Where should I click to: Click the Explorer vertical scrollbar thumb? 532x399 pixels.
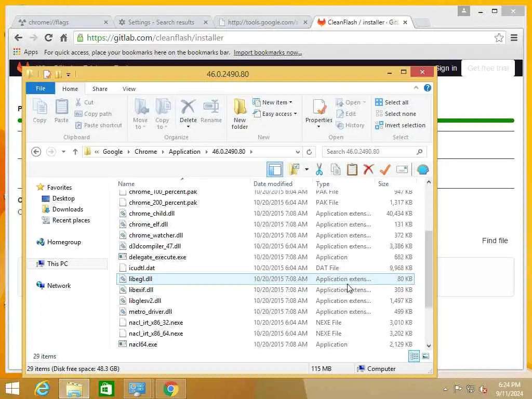click(429, 268)
